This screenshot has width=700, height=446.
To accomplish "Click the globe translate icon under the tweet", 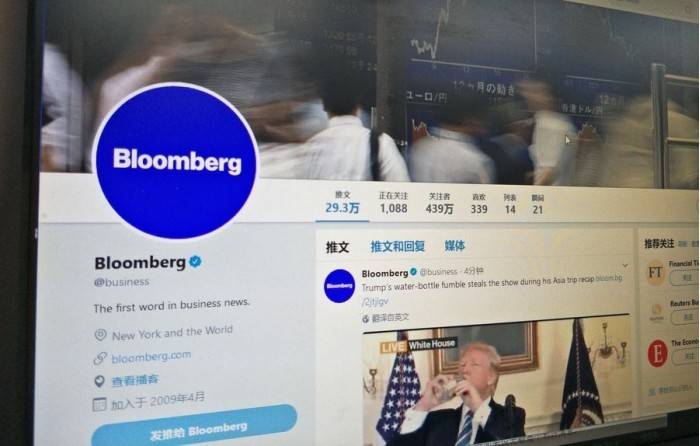I will tap(366, 319).
